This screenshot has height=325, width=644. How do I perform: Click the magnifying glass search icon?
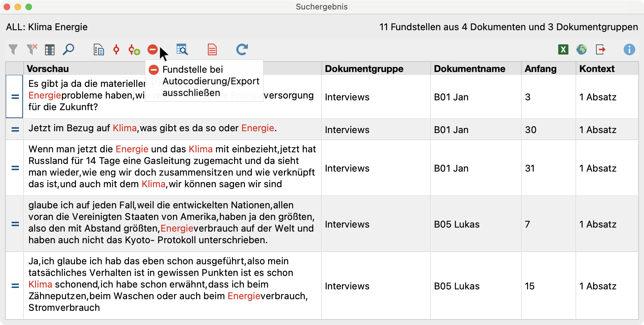[x=68, y=49]
